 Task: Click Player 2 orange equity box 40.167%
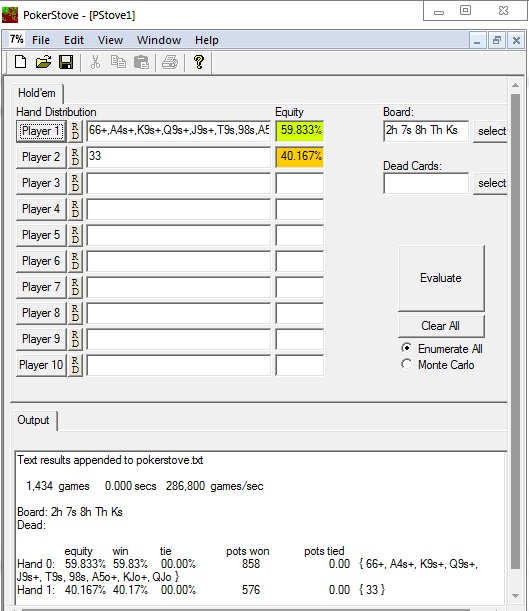[x=300, y=157]
